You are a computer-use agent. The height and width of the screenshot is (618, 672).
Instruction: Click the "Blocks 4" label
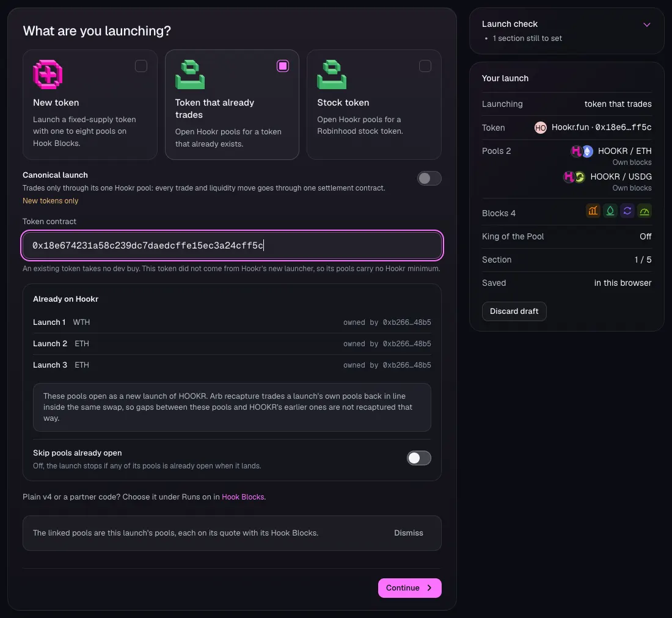pos(499,213)
